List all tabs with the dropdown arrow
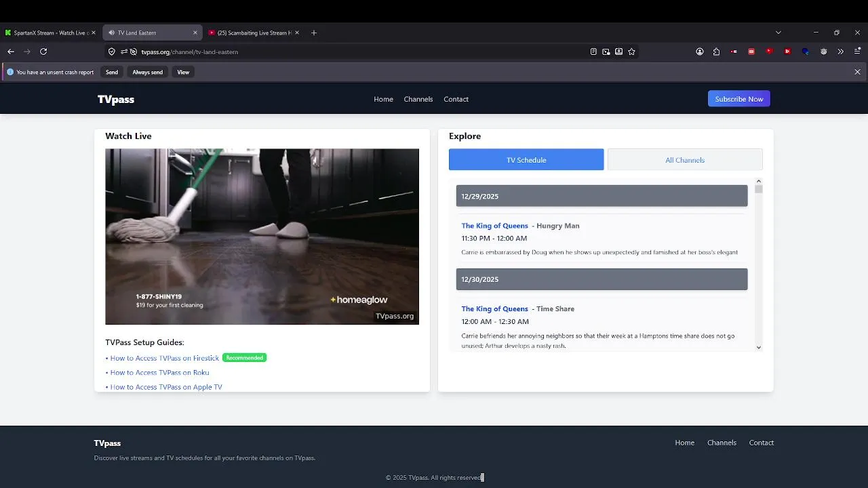This screenshot has width=868, height=488. 778,33
